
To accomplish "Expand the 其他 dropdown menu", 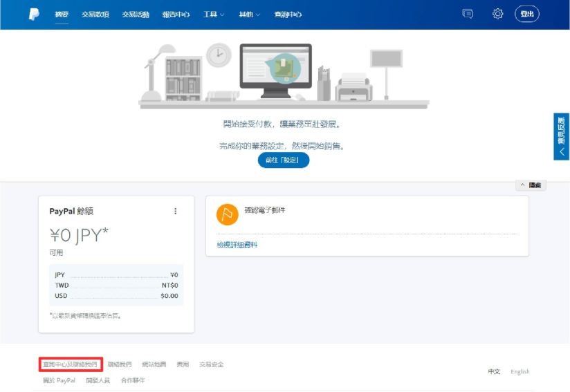I will (249, 15).
